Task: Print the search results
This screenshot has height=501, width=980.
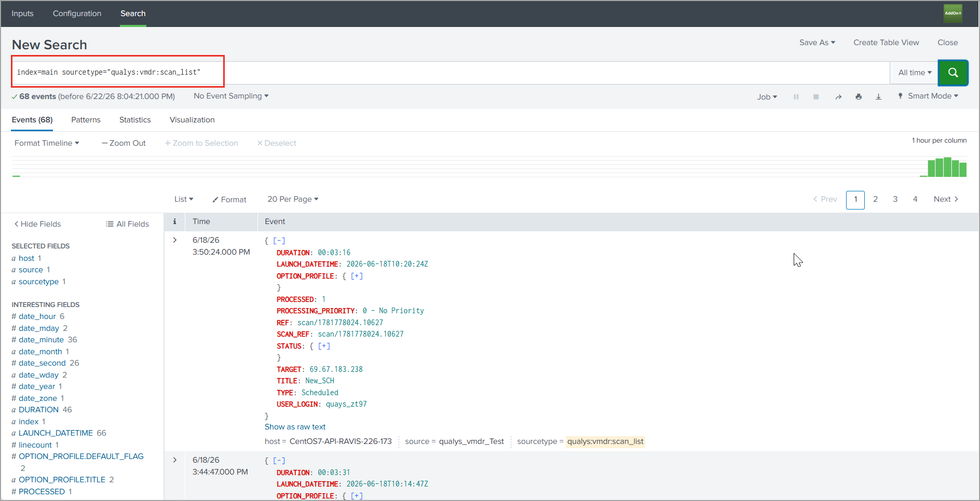Action: click(859, 97)
